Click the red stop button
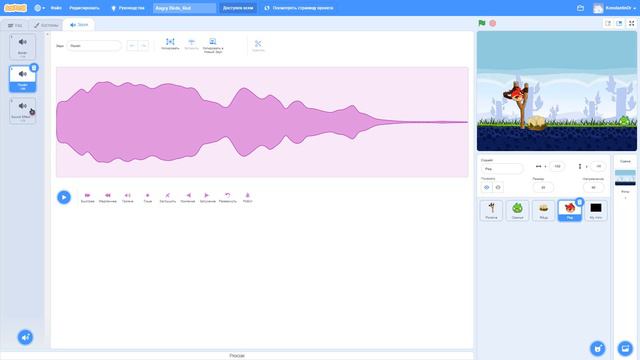 (493, 23)
